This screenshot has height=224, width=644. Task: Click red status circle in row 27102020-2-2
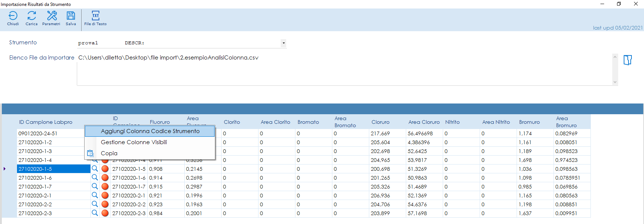click(105, 204)
